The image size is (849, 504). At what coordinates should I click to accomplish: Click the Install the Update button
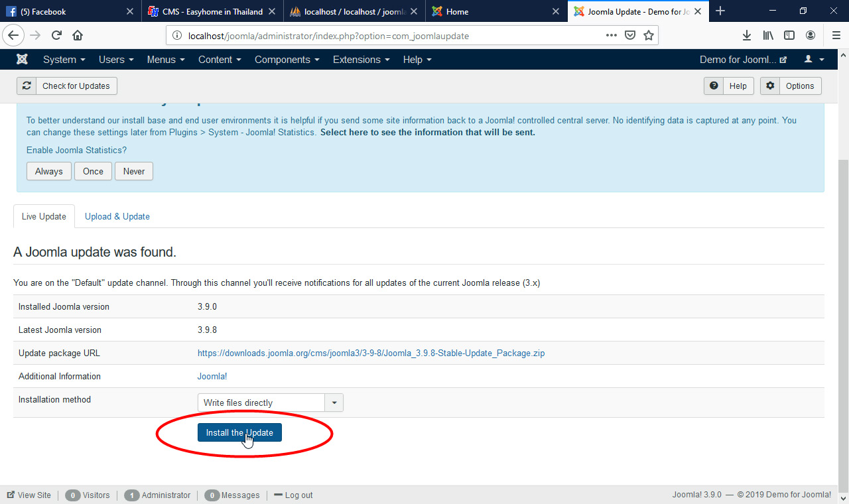pyautogui.click(x=239, y=432)
